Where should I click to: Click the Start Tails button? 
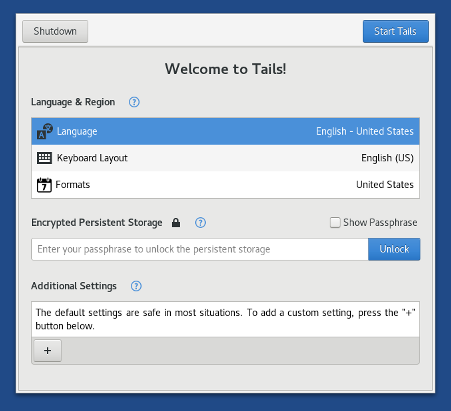(396, 31)
